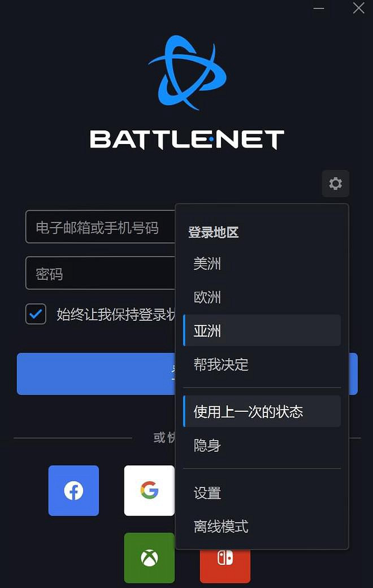
Task: Sign in with Google
Action: (x=149, y=491)
